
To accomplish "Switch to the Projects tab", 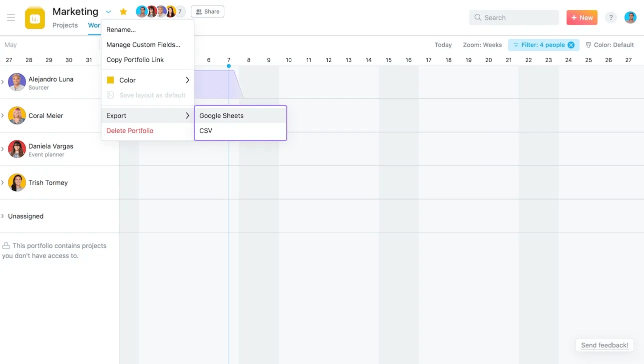I will 65,25.
